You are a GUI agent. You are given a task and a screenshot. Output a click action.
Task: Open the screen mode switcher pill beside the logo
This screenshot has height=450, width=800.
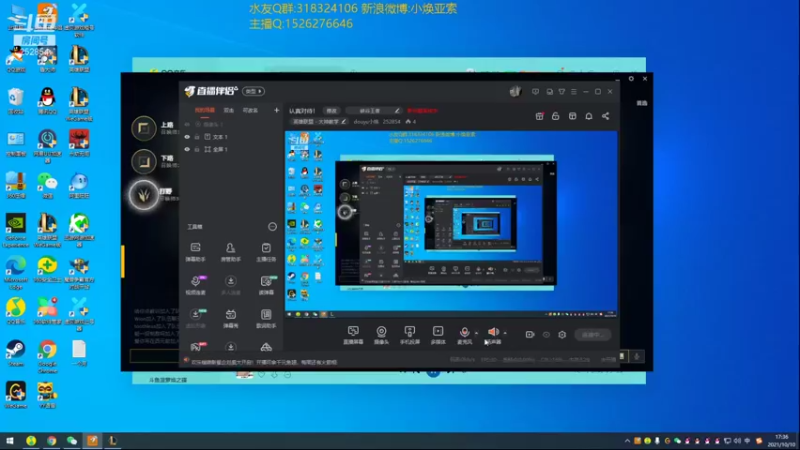[x=254, y=91]
